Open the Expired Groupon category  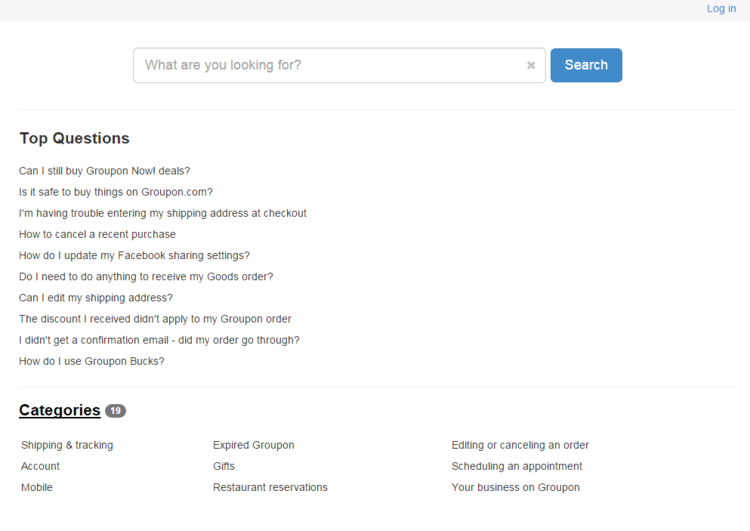click(254, 445)
